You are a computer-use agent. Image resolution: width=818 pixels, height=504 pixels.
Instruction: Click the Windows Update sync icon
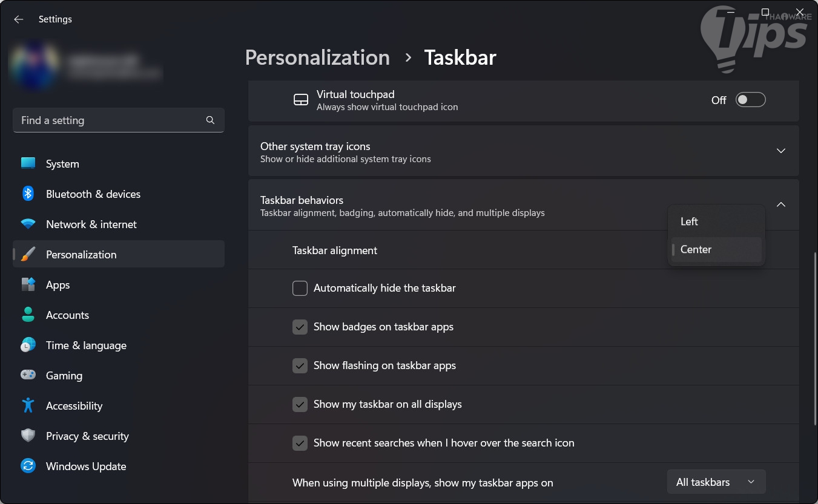28,466
